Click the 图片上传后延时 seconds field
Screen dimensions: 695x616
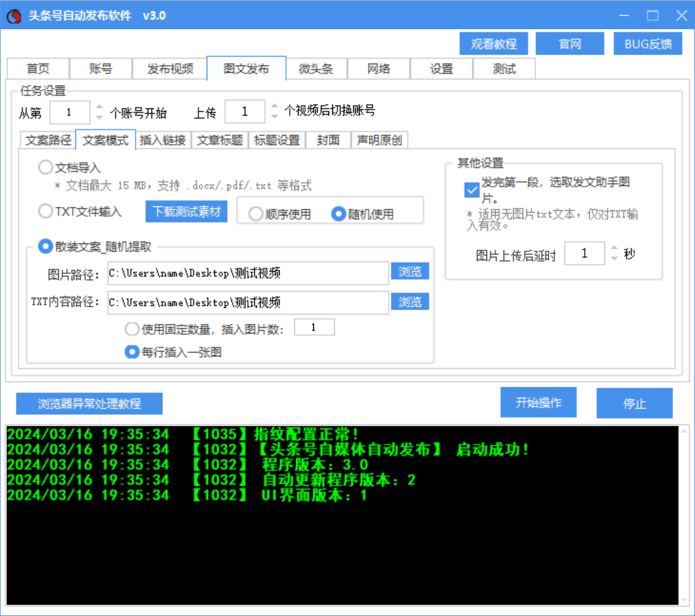click(x=584, y=253)
